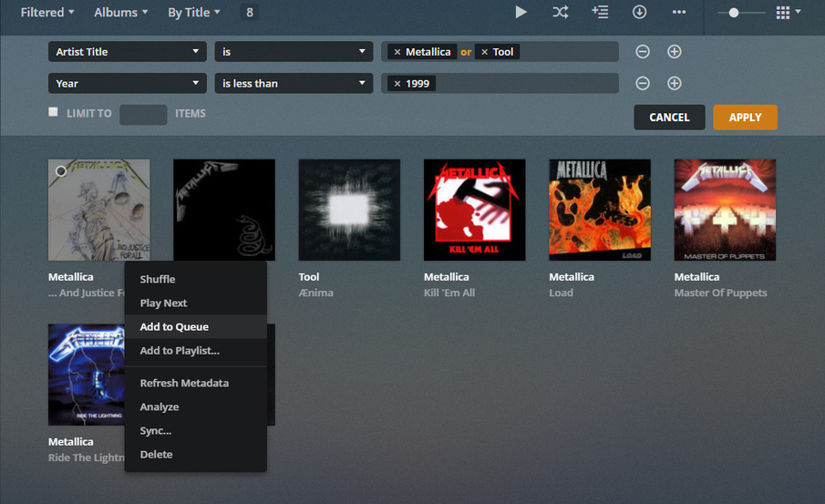
Task: Choose Delete in the context menu
Action: (x=196, y=454)
